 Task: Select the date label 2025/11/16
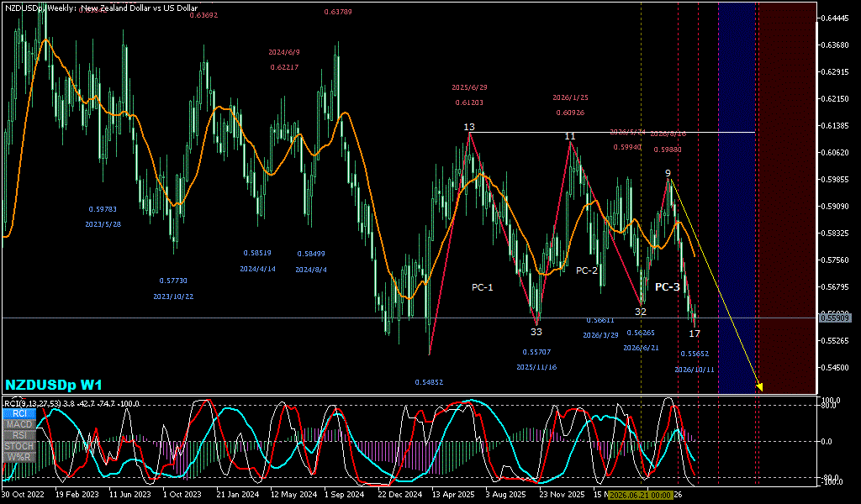tap(536, 367)
